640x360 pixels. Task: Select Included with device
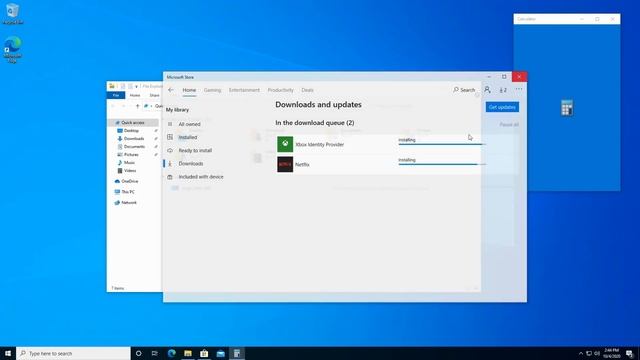click(x=201, y=177)
